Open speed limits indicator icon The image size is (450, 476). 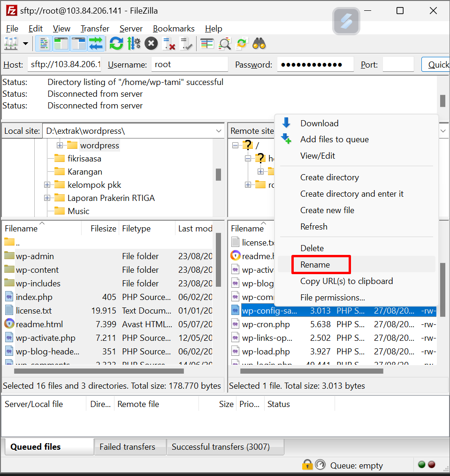(x=320, y=465)
